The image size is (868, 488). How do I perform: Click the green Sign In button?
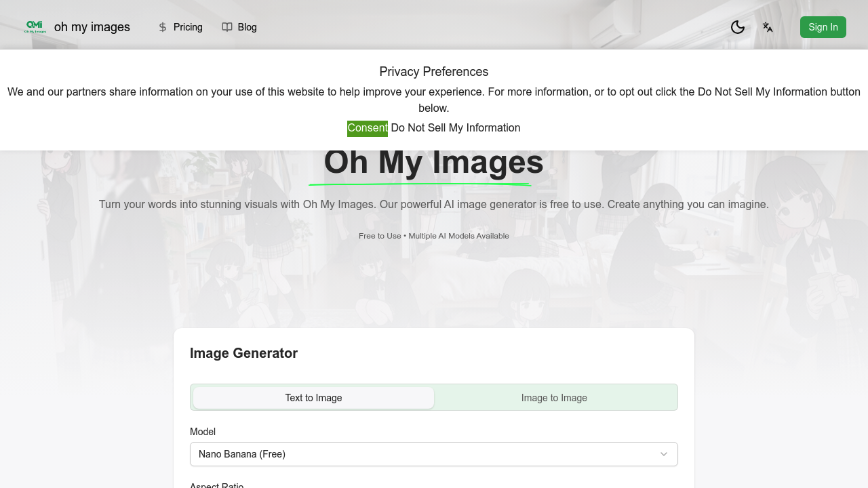823,27
